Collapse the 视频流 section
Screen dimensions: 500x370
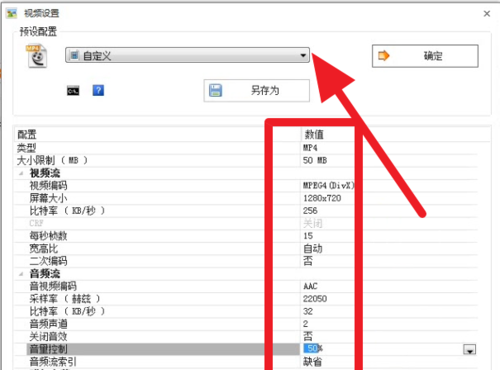[x=21, y=173]
